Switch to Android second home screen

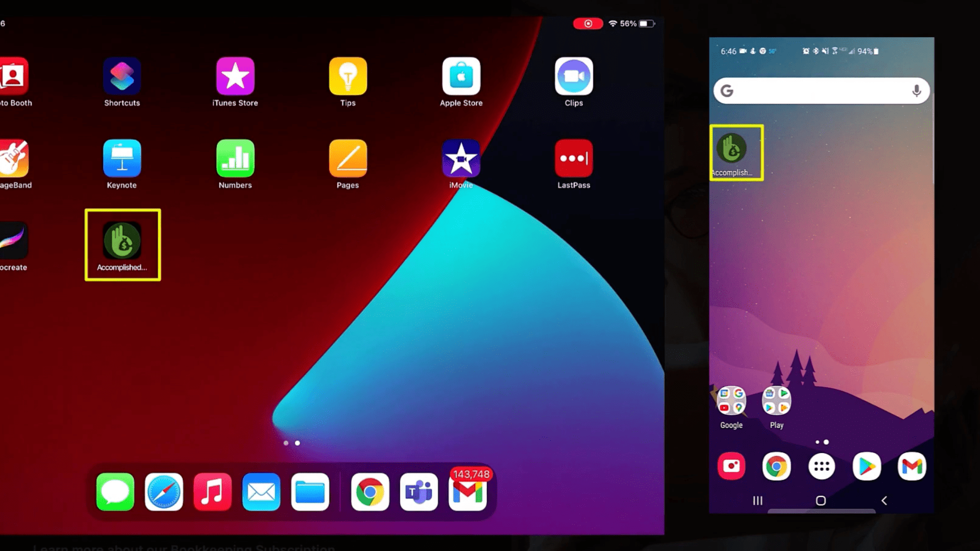[x=827, y=442]
